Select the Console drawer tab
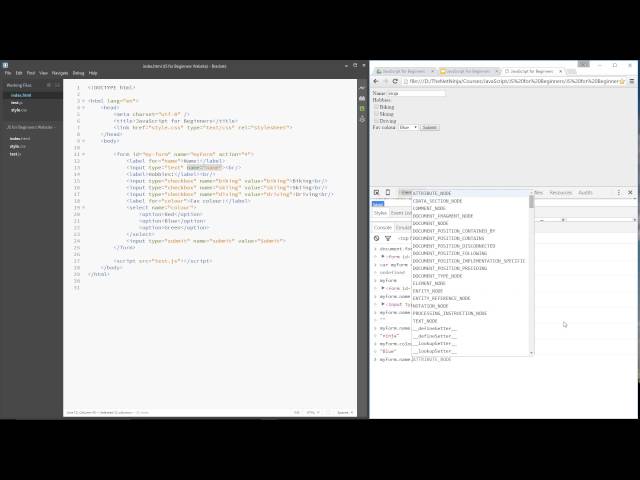640x480 pixels. click(x=382, y=227)
